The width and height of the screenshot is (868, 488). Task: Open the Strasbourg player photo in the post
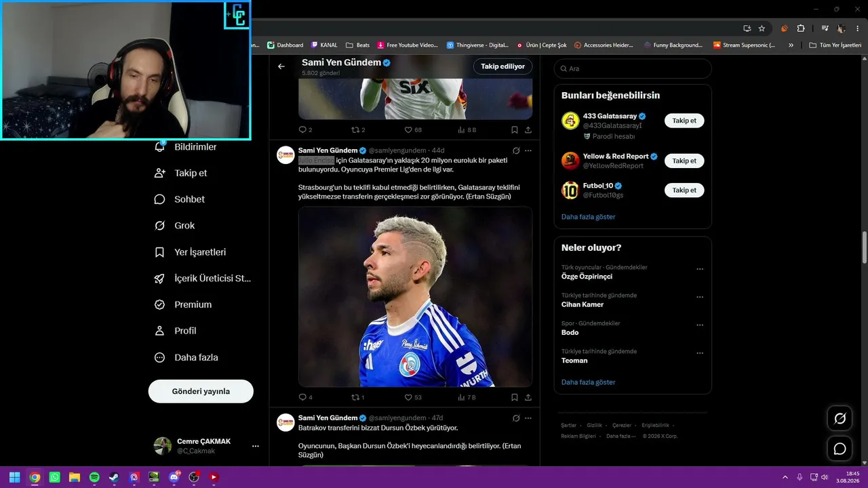(415, 297)
